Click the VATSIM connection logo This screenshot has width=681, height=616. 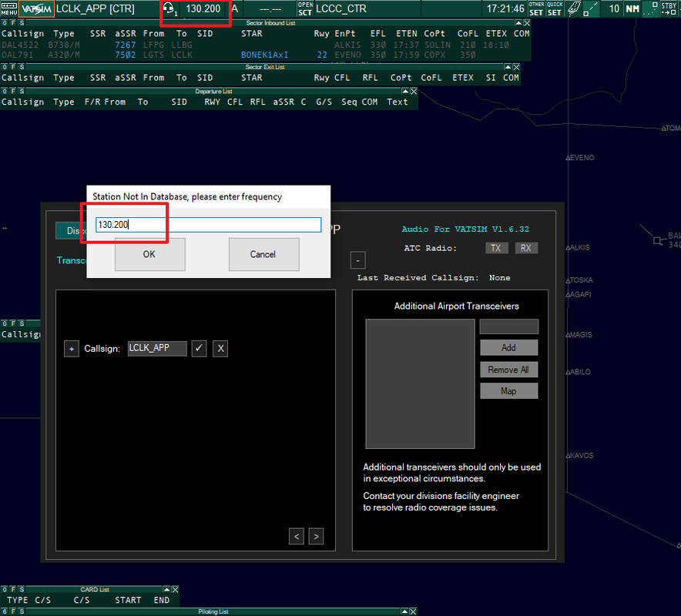point(36,8)
